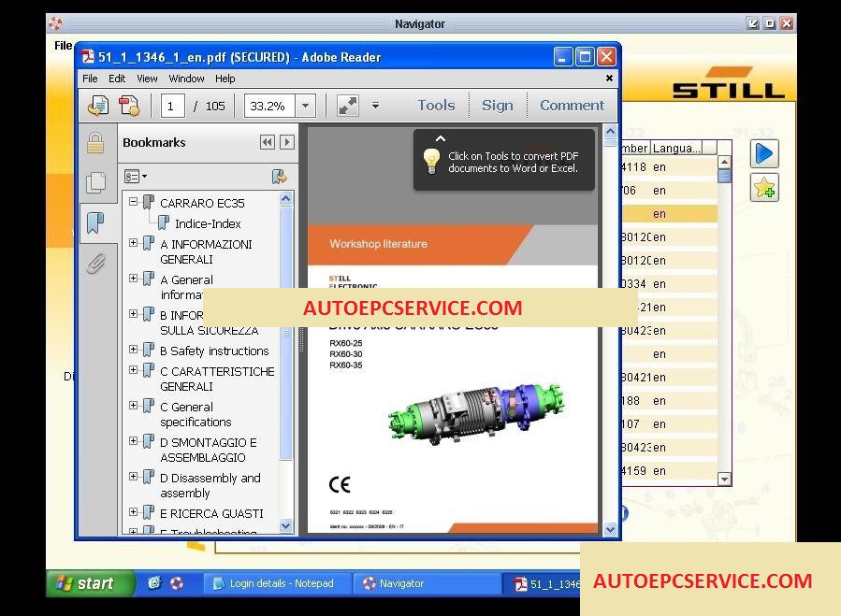841x616 pixels.
Task: Click the lifebuoy quick launch icon in taskbar
Action: (x=177, y=582)
